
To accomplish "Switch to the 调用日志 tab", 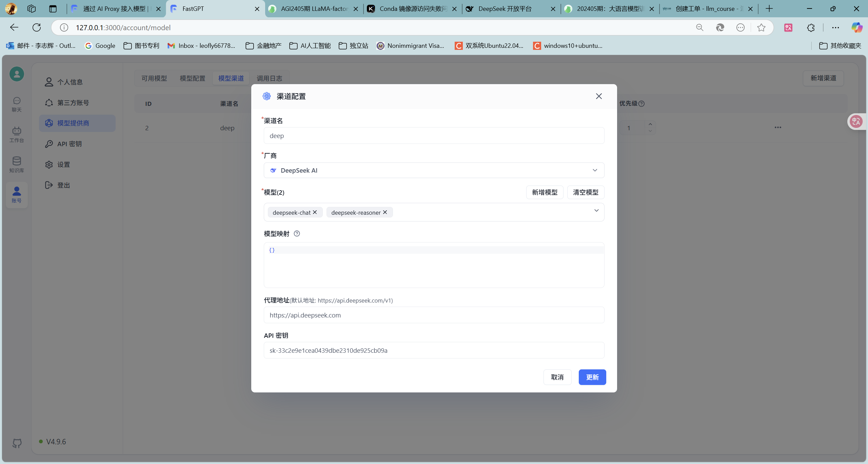I will (269, 78).
